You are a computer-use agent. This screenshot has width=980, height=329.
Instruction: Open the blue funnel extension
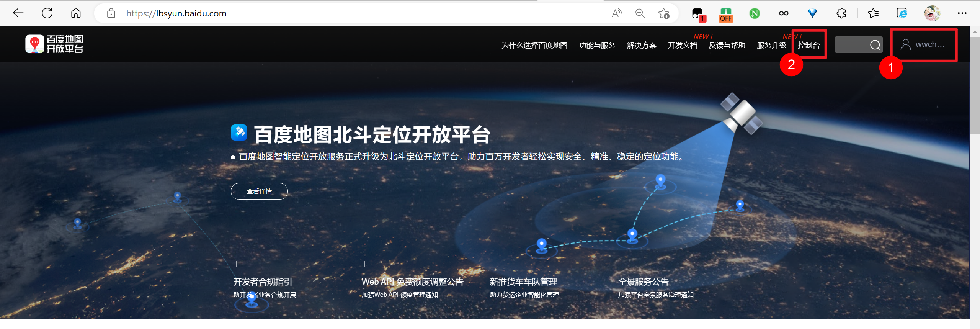coord(812,13)
